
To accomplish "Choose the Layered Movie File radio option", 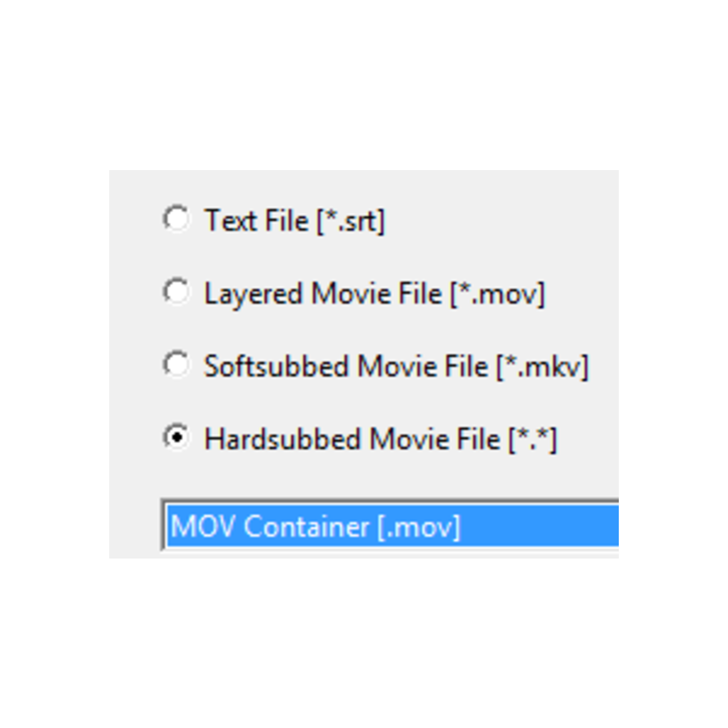I will pos(176,292).
